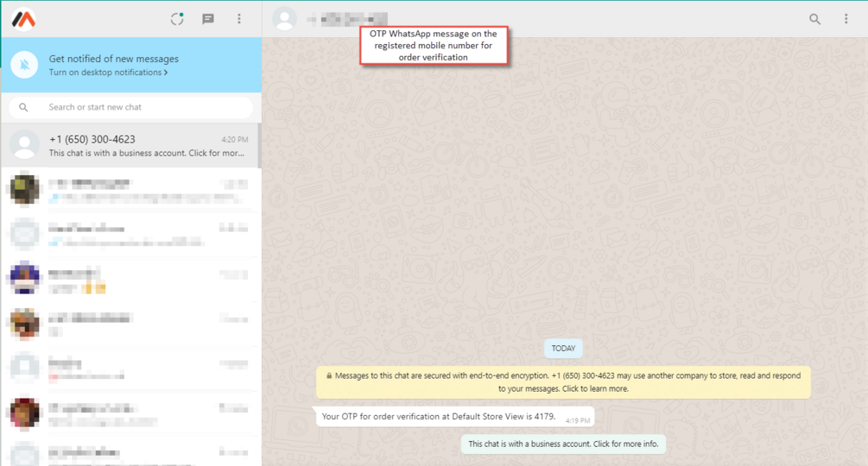Click the search magnifier in chat list
The height and width of the screenshot is (466, 868).
click(x=23, y=107)
